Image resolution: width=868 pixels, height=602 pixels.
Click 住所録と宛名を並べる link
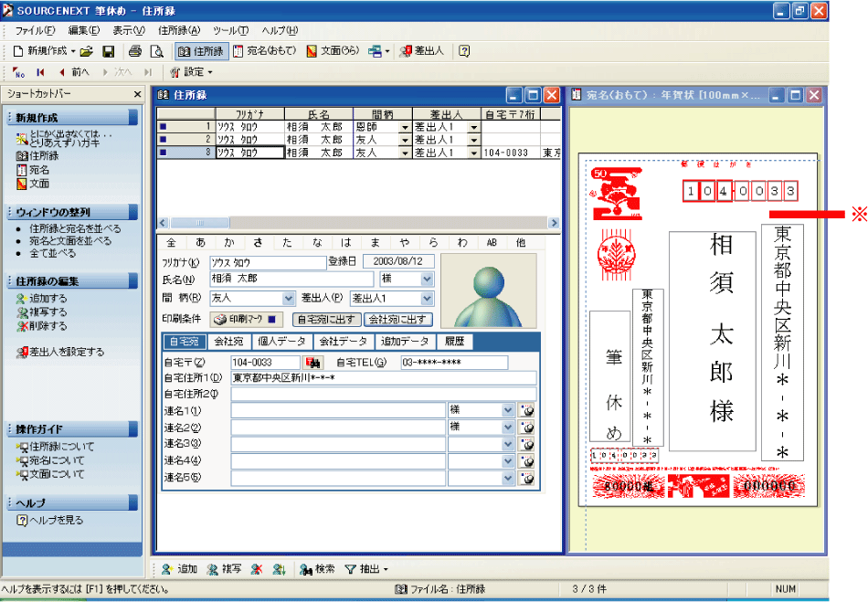[x=75, y=228]
